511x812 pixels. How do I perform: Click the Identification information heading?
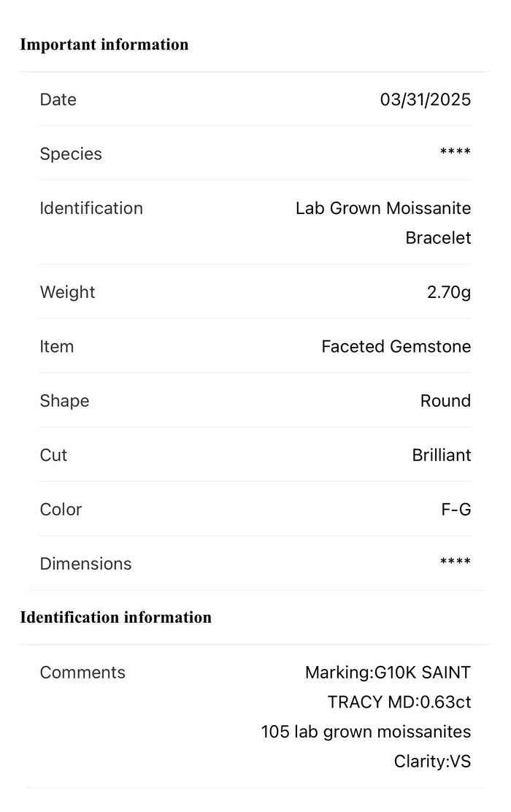[x=115, y=617]
